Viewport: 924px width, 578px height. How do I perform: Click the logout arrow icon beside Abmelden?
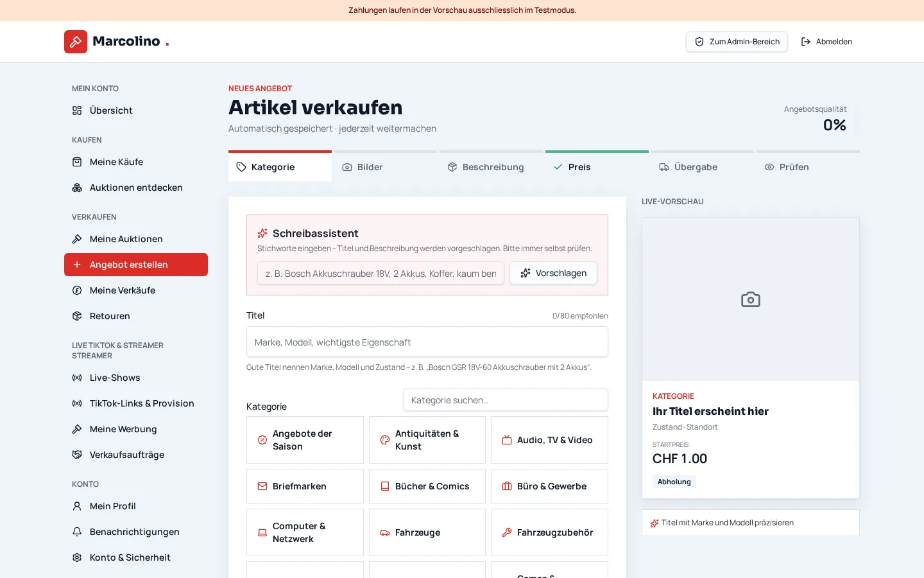coord(806,42)
